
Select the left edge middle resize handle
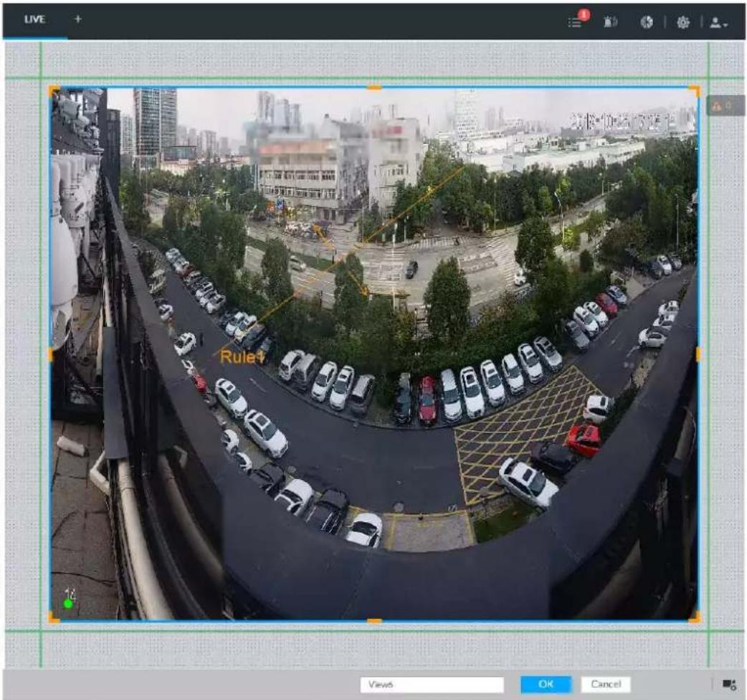[x=50, y=354]
